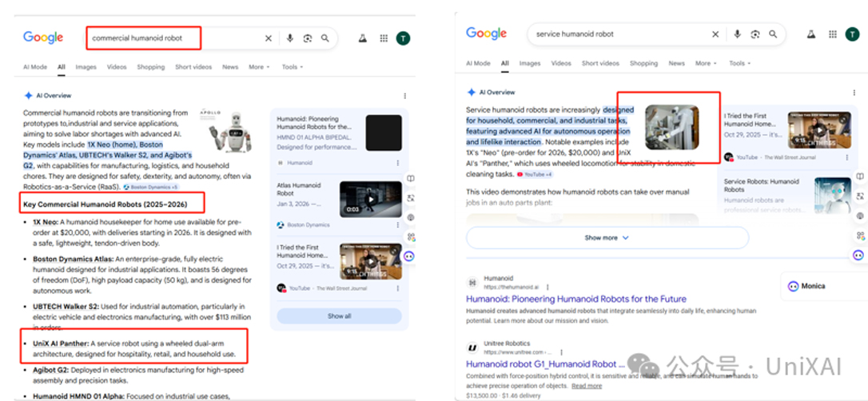Select News tab in service robot window
This screenshot has width=868, height=401.
676,64
